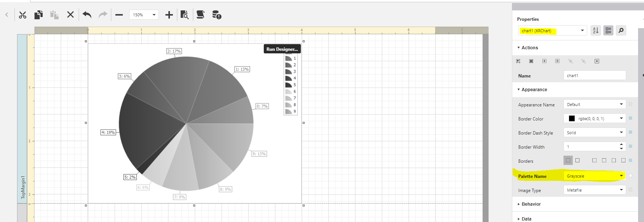Decrease the Border Width value

coord(621,149)
